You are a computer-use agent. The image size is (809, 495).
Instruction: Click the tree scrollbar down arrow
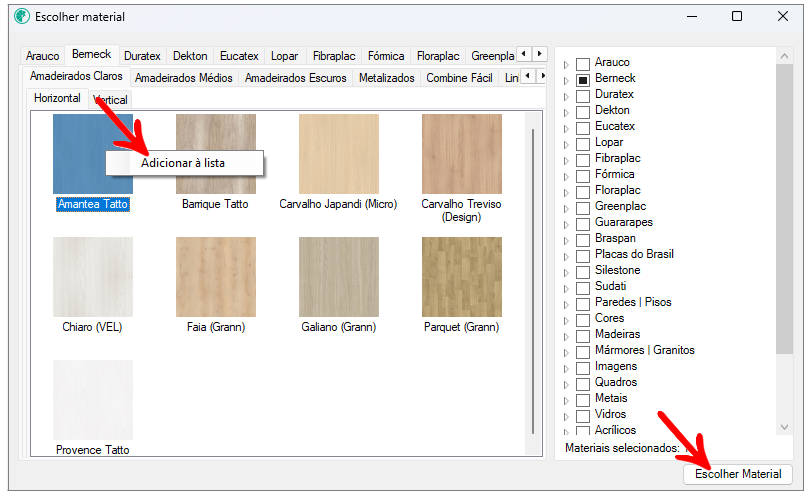[x=784, y=427]
